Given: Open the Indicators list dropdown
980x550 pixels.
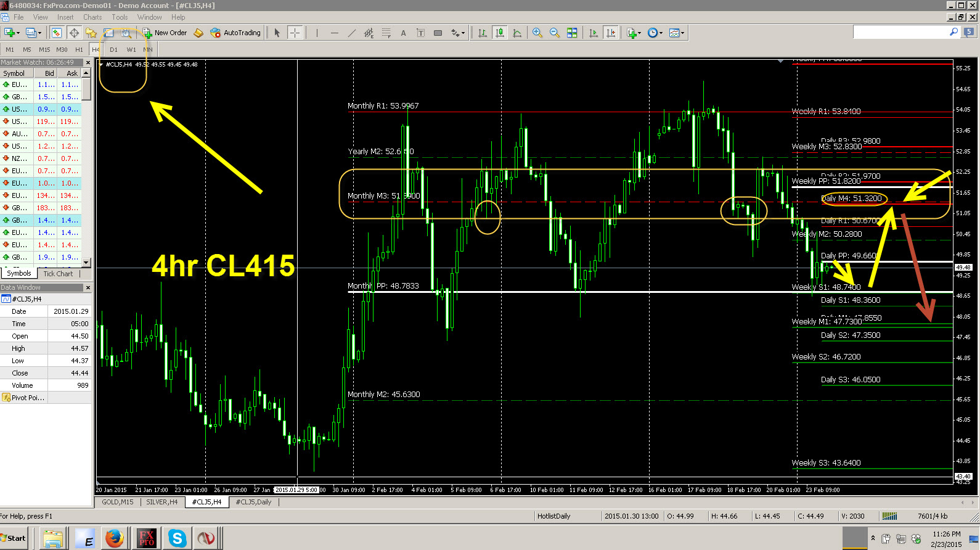Looking at the screenshot, I should (x=639, y=33).
